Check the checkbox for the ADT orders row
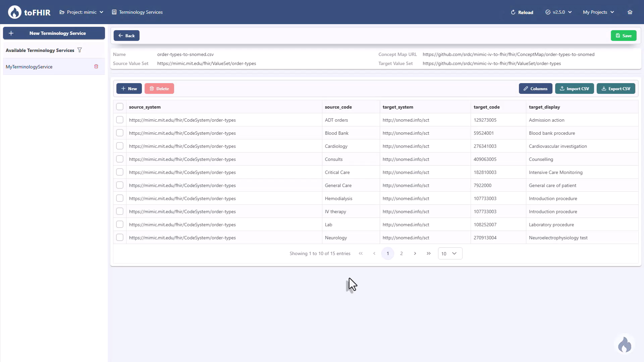Image resolution: width=644 pixels, height=362 pixels. click(119, 120)
